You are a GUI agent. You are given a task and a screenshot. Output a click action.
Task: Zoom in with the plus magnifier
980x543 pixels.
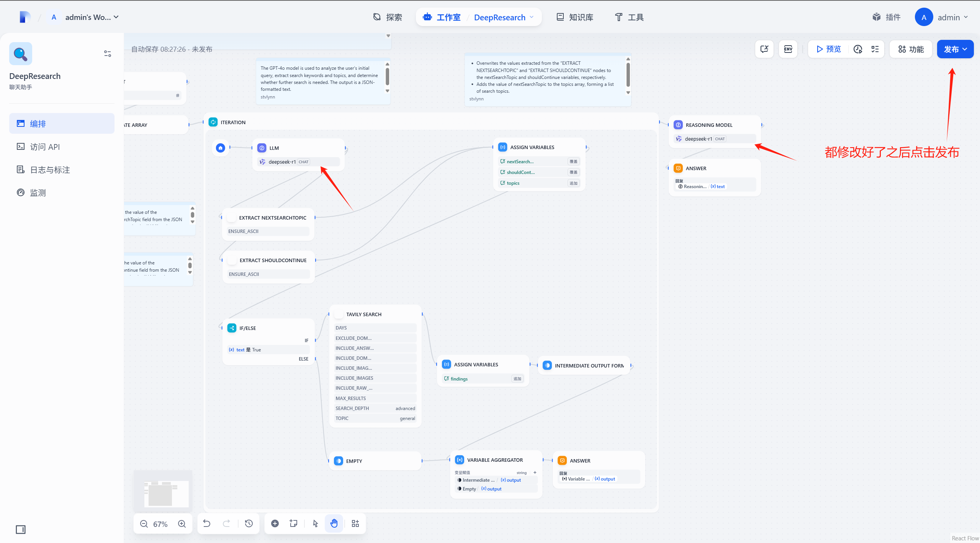[182, 524]
